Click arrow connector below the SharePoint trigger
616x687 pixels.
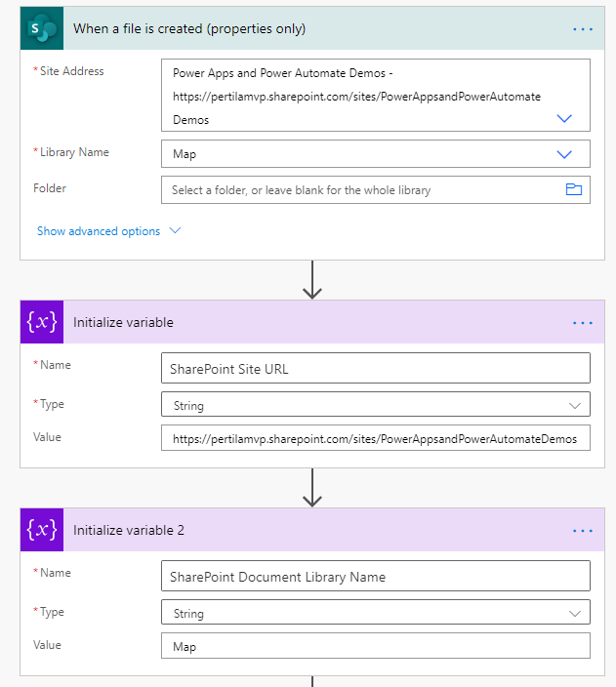[312, 280]
